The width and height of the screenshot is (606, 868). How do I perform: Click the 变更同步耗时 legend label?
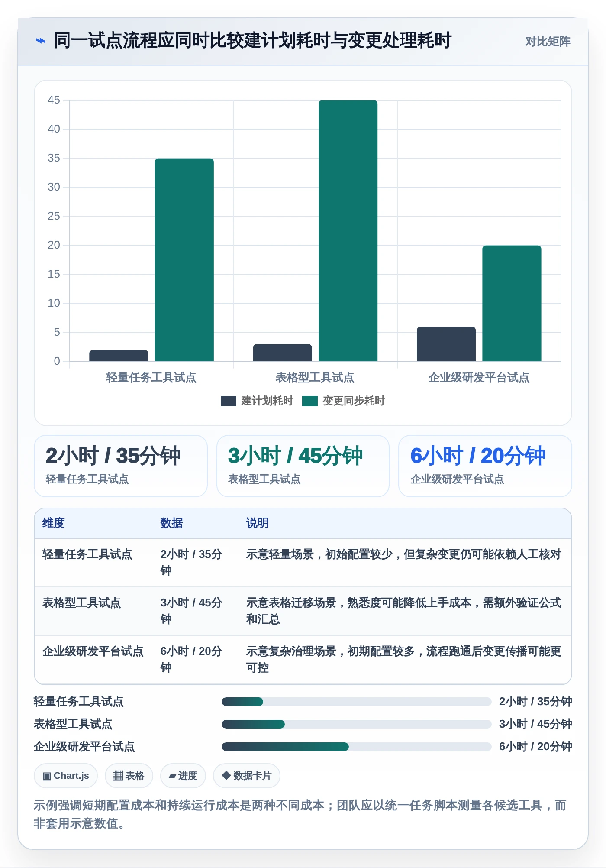point(354,401)
